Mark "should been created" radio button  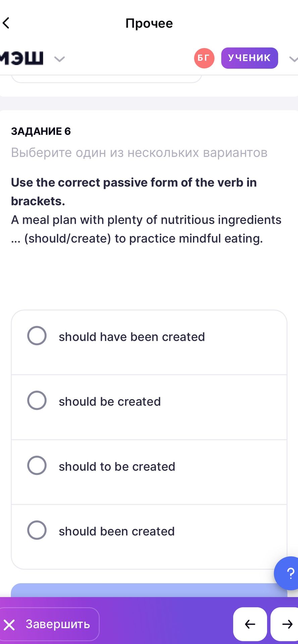(37, 530)
